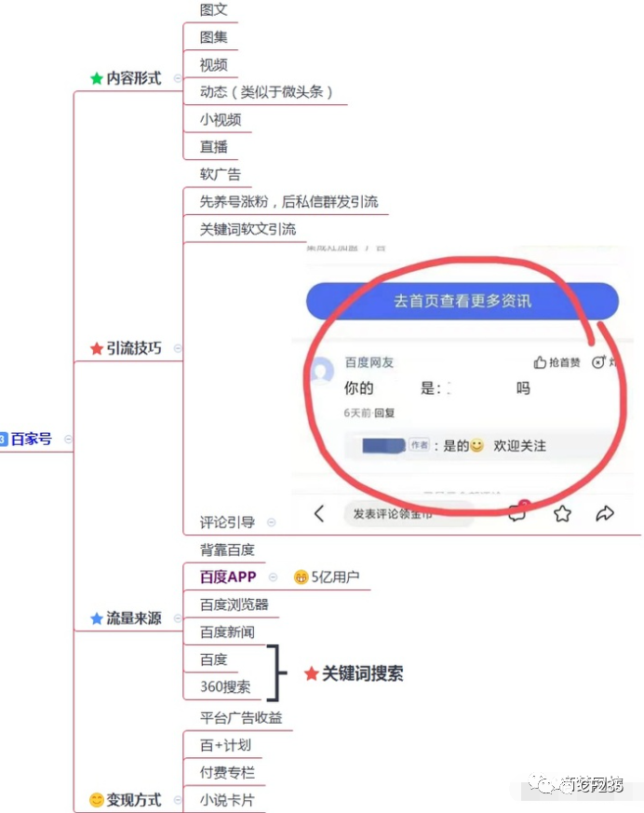The height and width of the screenshot is (813, 644).
Task: Collapse the 评论引导 node
Action: (271, 522)
